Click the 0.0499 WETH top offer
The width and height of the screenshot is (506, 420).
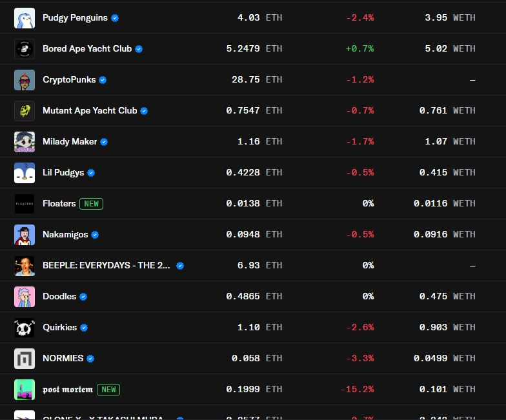444,359
